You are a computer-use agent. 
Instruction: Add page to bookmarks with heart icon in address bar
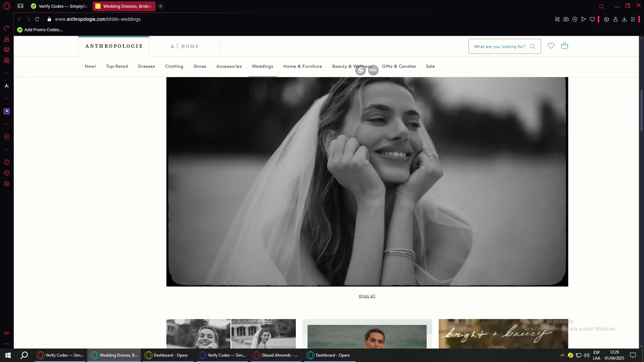[x=592, y=19]
